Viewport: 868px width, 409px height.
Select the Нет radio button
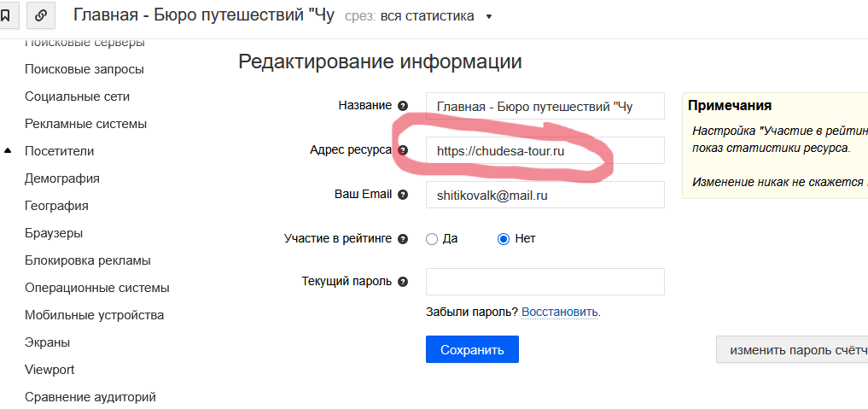[x=504, y=239]
